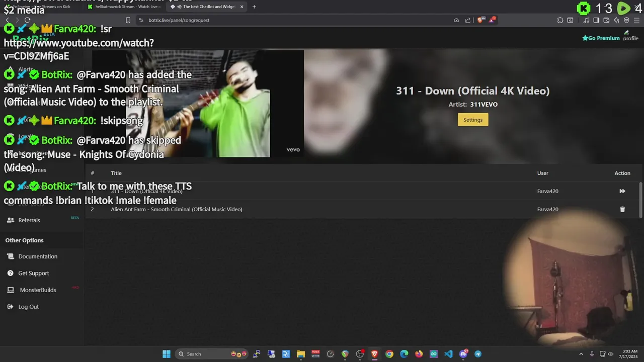Open Google Chrome from the taskbar
The height and width of the screenshot is (362, 644).
(389, 354)
